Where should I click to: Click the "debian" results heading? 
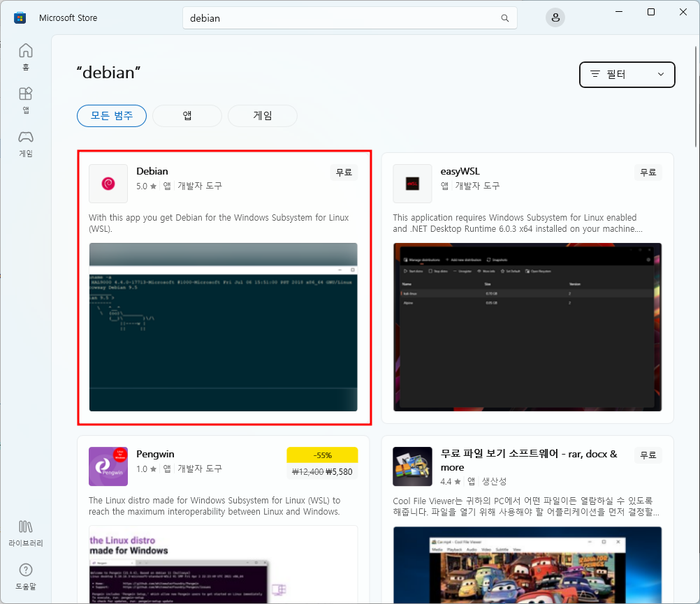tap(108, 73)
